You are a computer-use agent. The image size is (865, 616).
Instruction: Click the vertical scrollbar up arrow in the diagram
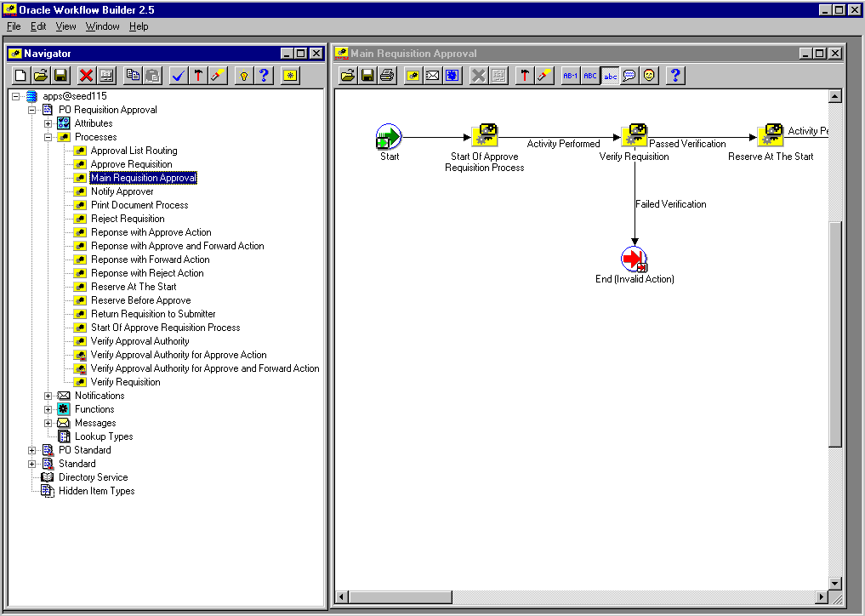[834, 97]
